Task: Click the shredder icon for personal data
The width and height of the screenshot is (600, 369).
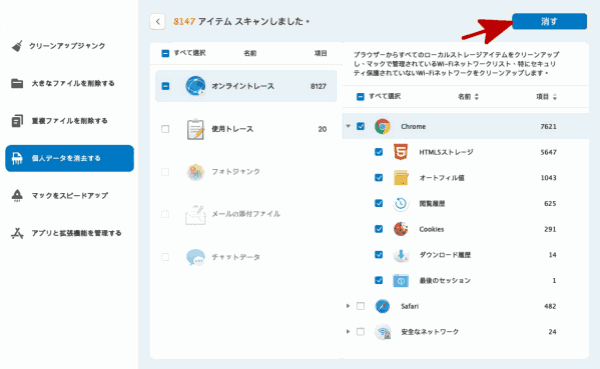Action: coord(17,158)
